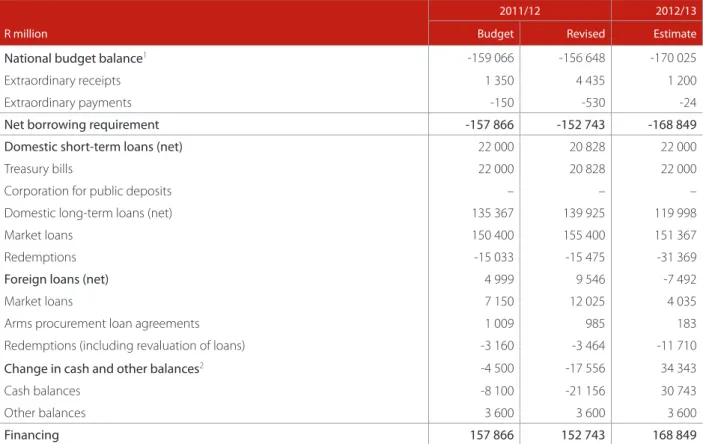Select the 'Extraordinary receipts' row label
This screenshot has width=703, height=444.
coord(62,80)
